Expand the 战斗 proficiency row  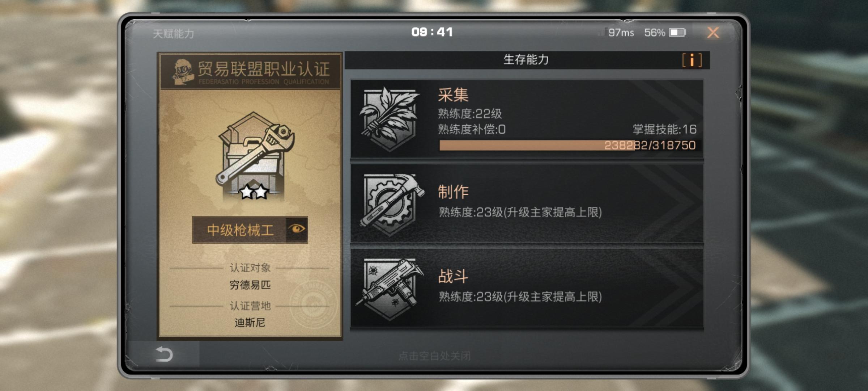pyautogui.click(x=527, y=288)
